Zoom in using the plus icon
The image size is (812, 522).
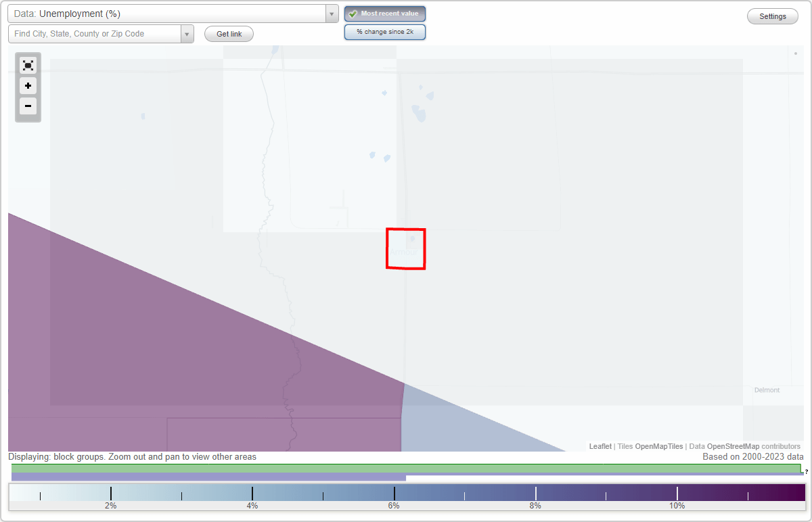coord(28,85)
